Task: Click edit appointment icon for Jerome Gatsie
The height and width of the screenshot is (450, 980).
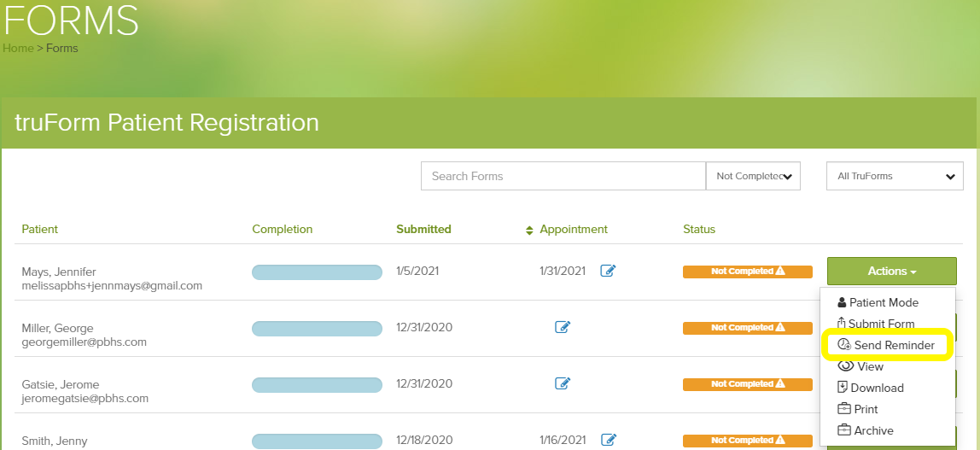Action: (x=563, y=383)
